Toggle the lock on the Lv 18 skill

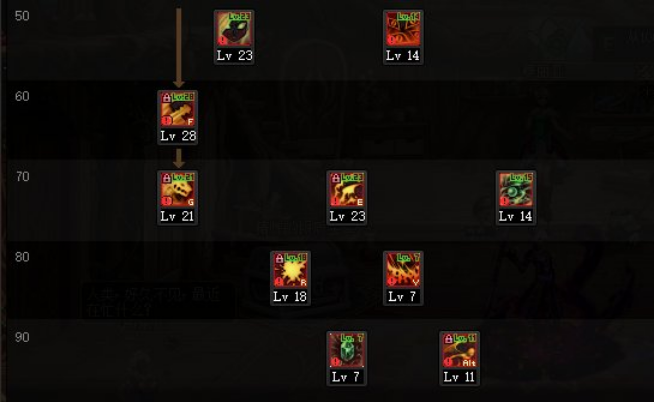279,259
